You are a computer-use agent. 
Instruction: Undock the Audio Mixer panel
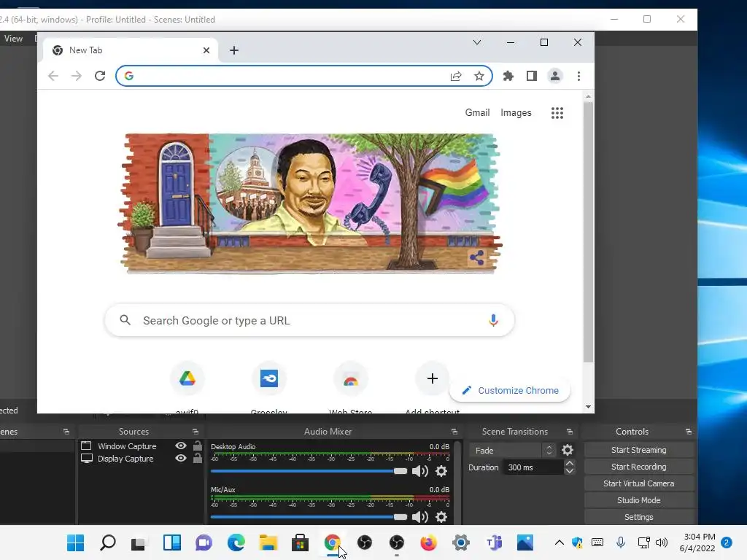(x=454, y=432)
